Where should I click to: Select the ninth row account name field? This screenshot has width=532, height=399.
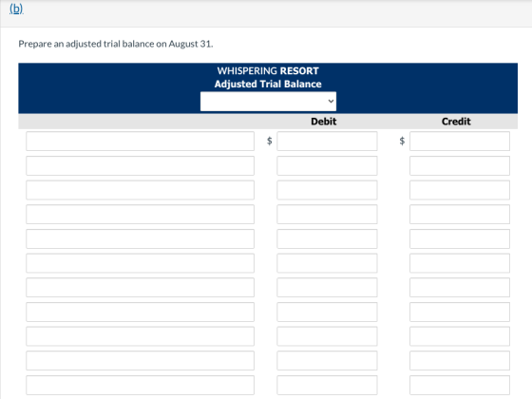[141, 336]
